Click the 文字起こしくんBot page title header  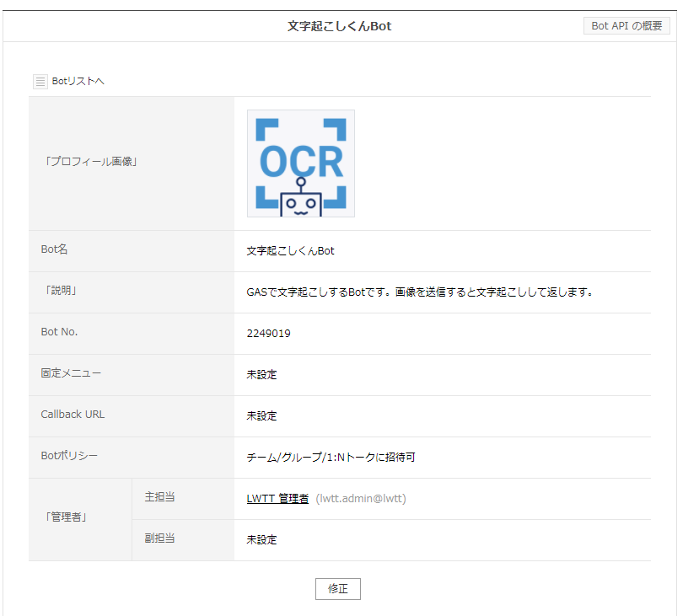click(339, 26)
